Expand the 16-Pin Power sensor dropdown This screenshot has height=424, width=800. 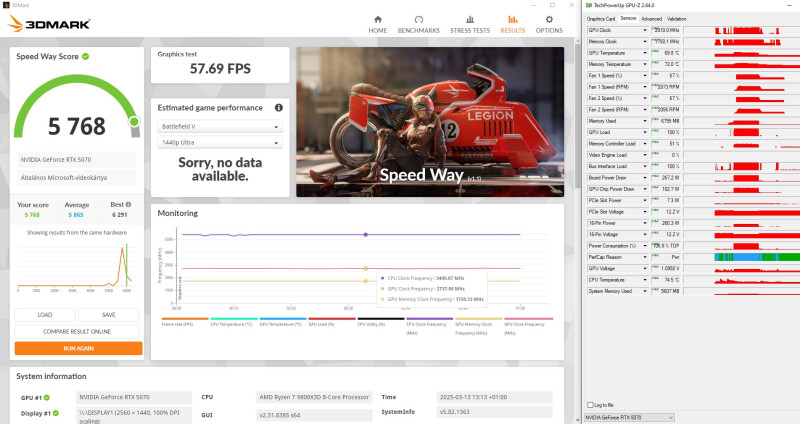[x=645, y=223]
